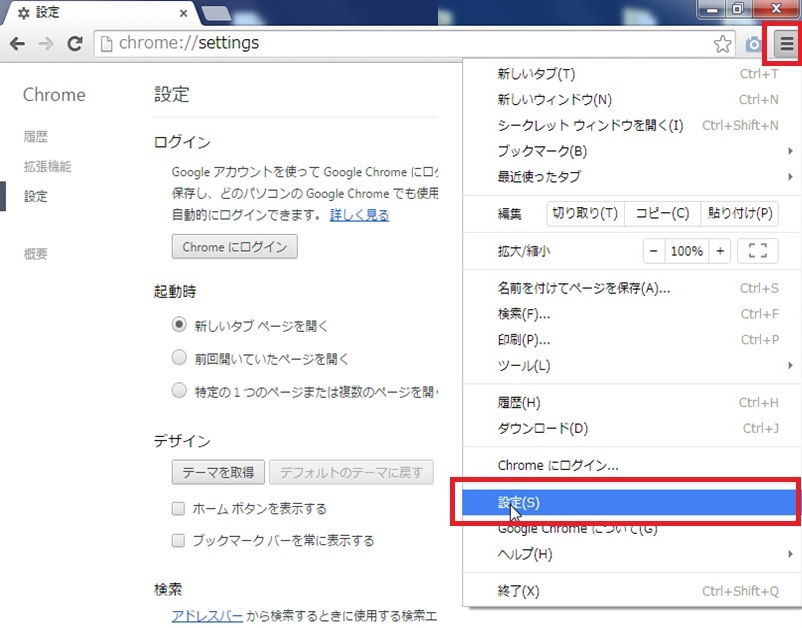This screenshot has height=628, width=802.
Task: Select 特定の1つのページ radio option
Action: click(x=179, y=391)
